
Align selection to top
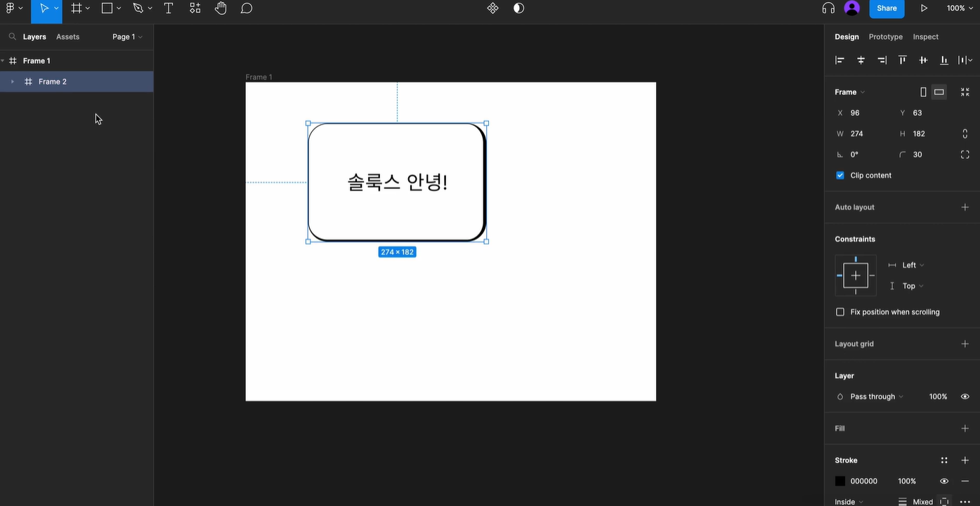pyautogui.click(x=903, y=60)
